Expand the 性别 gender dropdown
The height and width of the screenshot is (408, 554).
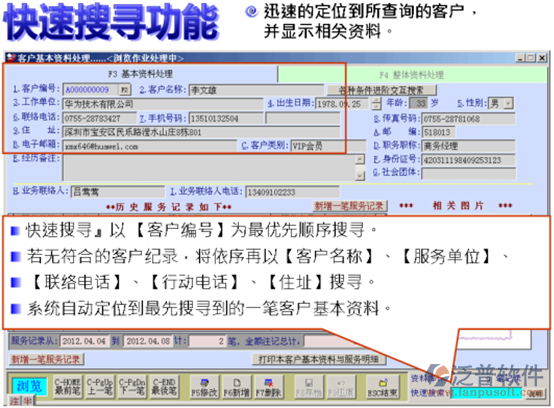click(x=508, y=104)
